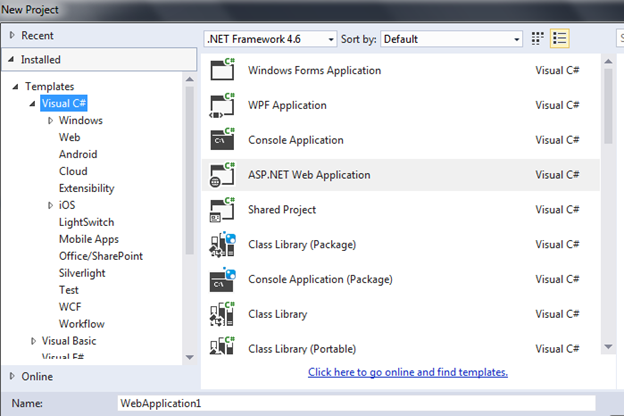Select the Visual Basic tree node
This screenshot has width=624, height=416.
pyautogui.click(x=69, y=341)
